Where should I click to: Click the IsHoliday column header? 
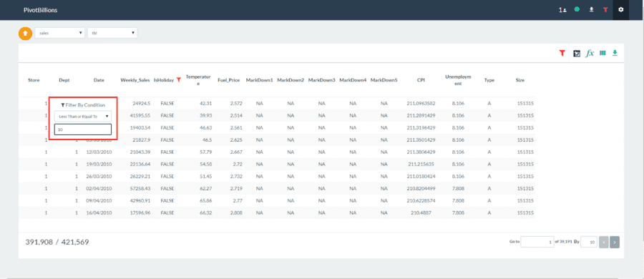[x=163, y=80]
